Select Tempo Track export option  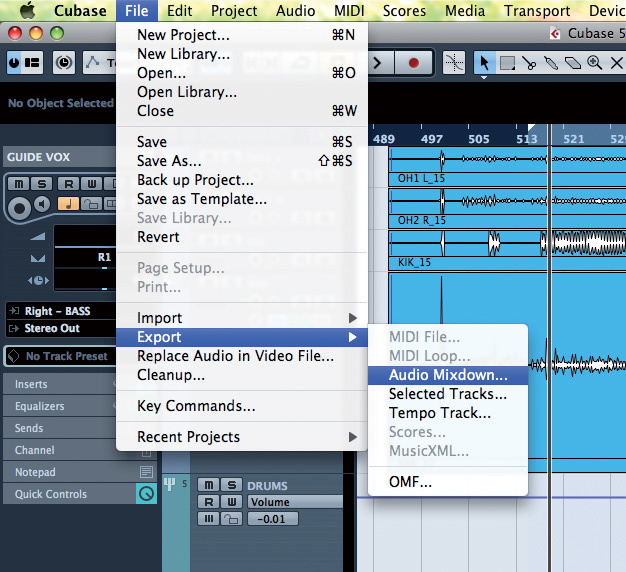pyautogui.click(x=448, y=413)
